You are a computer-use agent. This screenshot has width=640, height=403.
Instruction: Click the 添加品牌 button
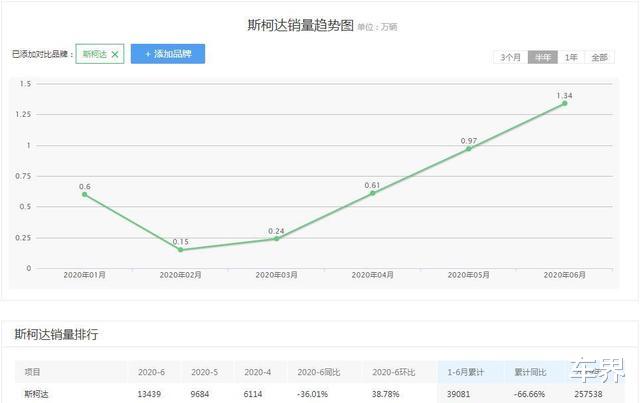168,54
